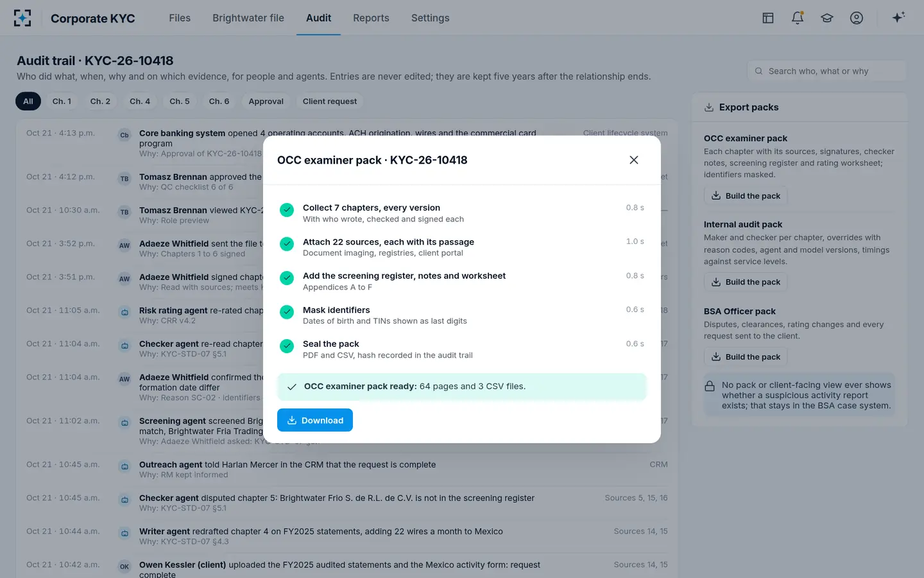
Task: Switch to the Files tab
Action: (180, 18)
